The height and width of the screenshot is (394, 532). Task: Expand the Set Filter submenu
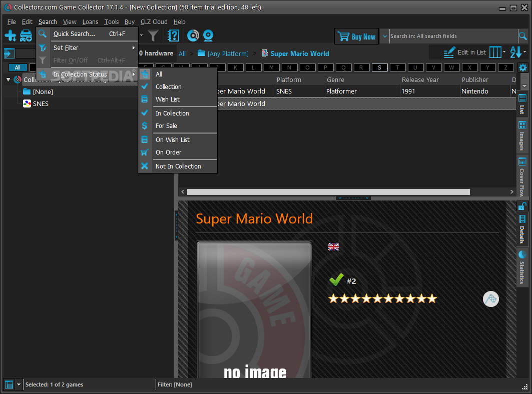pyautogui.click(x=87, y=48)
